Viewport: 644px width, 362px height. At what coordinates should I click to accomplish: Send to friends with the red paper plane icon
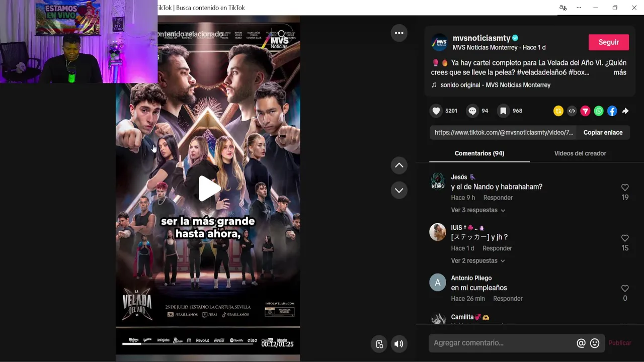[x=585, y=111]
